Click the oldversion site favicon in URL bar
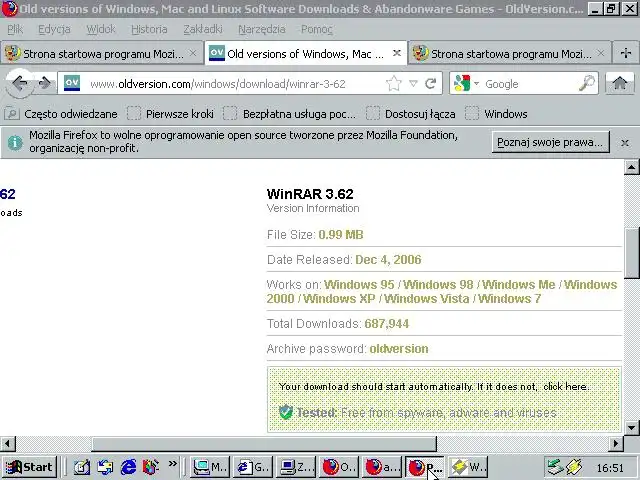640x480 pixels. click(72, 83)
